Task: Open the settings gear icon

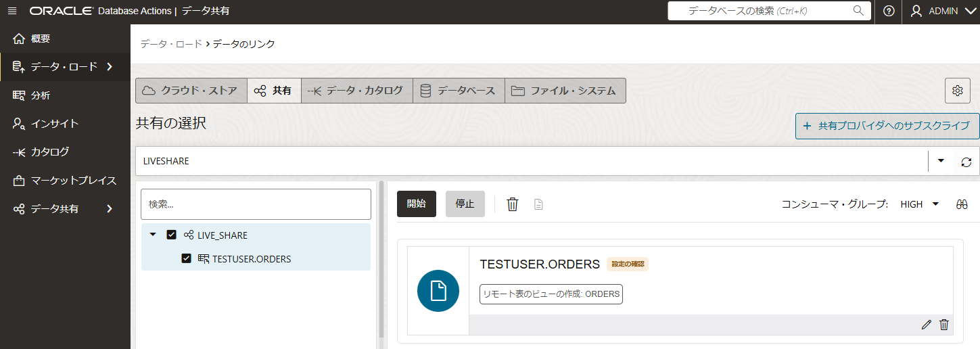Action: tap(957, 91)
